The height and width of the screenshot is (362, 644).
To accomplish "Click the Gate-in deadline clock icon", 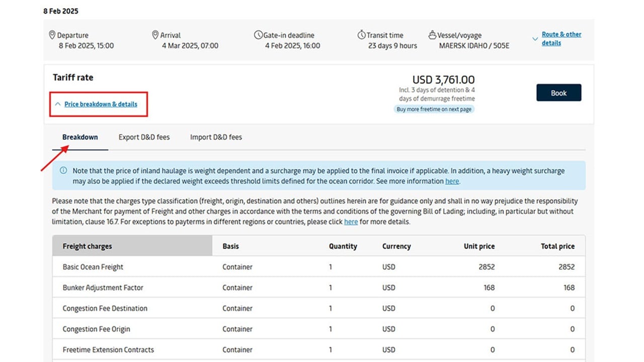I will coord(258,35).
